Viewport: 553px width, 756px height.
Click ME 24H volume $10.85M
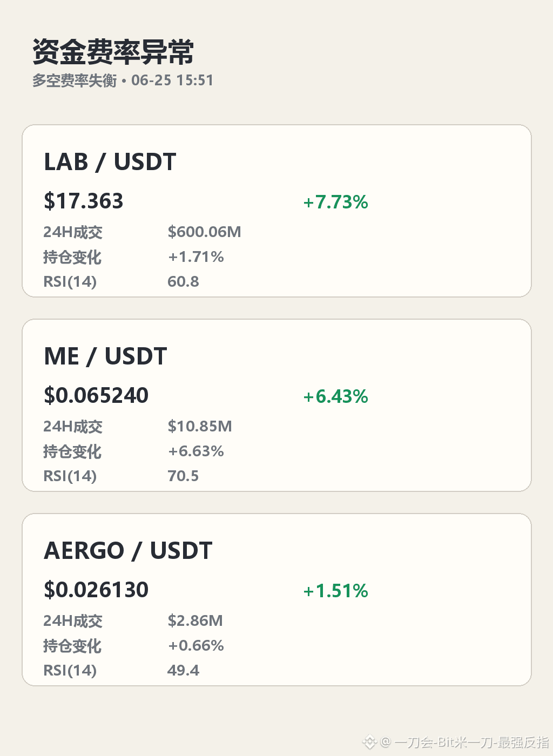pyautogui.click(x=200, y=426)
